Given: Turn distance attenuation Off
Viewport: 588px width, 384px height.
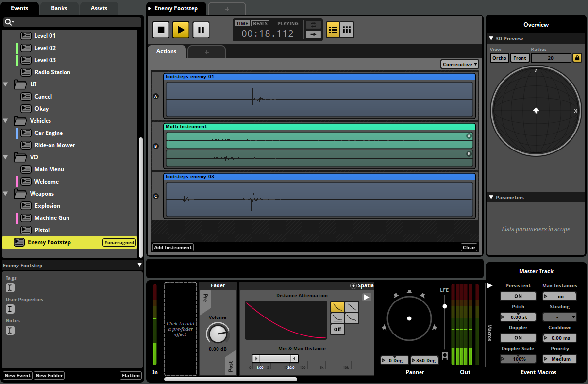Looking at the screenshot, I should click(x=337, y=329).
